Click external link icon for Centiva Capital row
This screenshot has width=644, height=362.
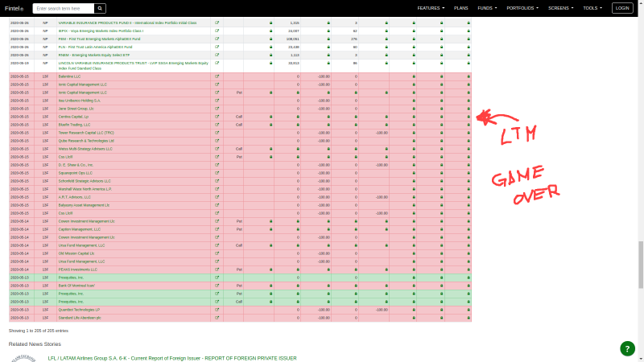[x=217, y=117]
